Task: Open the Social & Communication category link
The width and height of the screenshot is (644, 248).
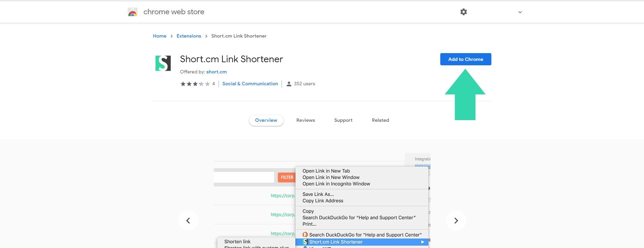Action: pos(250,84)
